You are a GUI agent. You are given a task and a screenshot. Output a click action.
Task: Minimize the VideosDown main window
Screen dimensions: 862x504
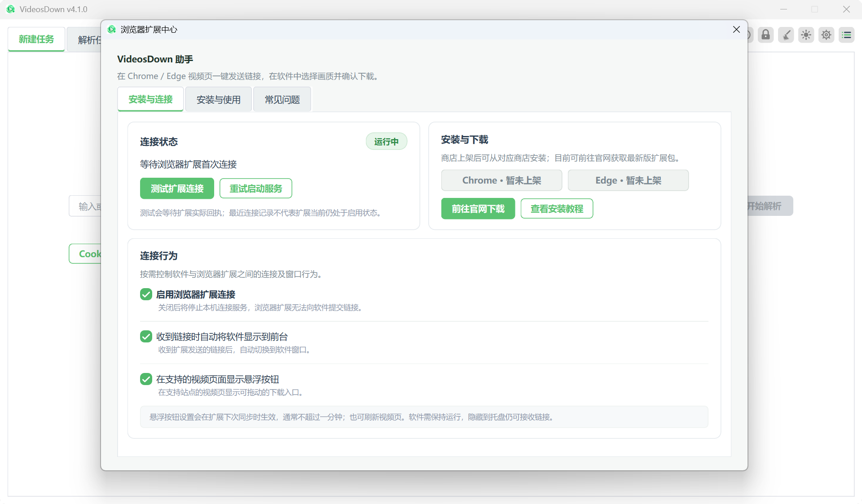783,9
